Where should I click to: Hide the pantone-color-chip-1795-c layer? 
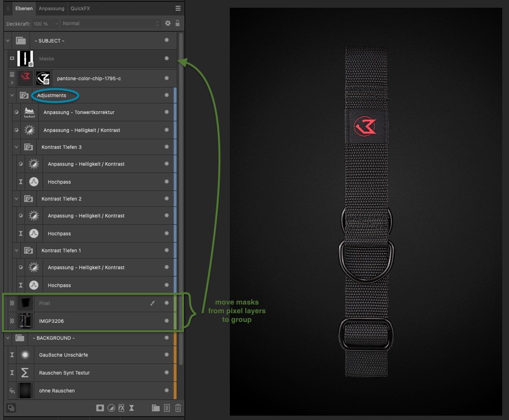166,78
